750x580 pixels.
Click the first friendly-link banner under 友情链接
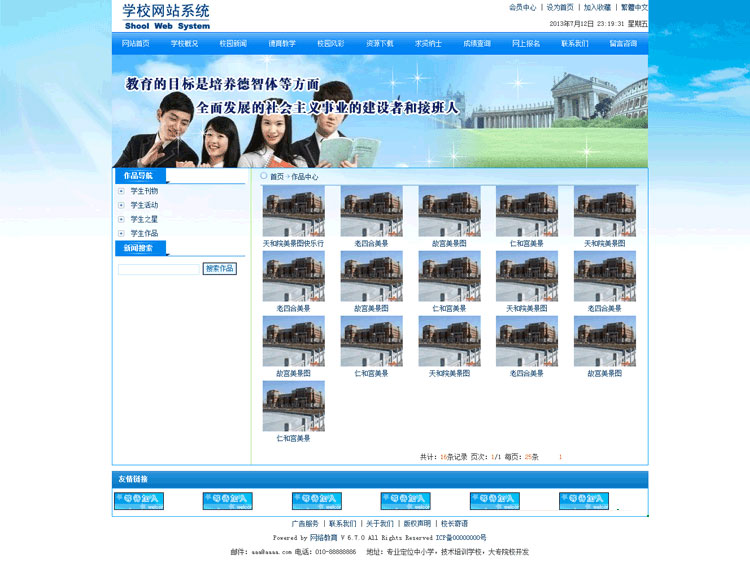[139, 501]
